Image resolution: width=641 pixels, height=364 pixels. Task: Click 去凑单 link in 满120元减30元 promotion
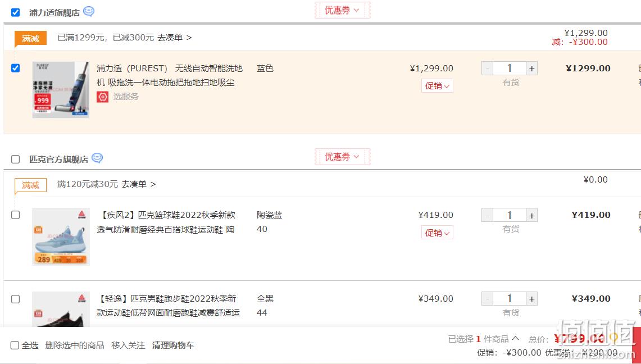pyautogui.click(x=139, y=184)
